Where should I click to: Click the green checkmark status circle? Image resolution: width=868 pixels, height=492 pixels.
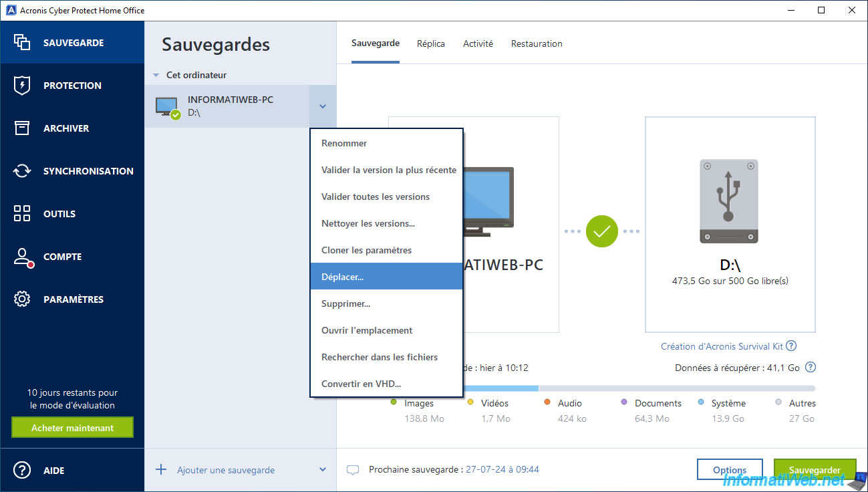click(x=602, y=231)
